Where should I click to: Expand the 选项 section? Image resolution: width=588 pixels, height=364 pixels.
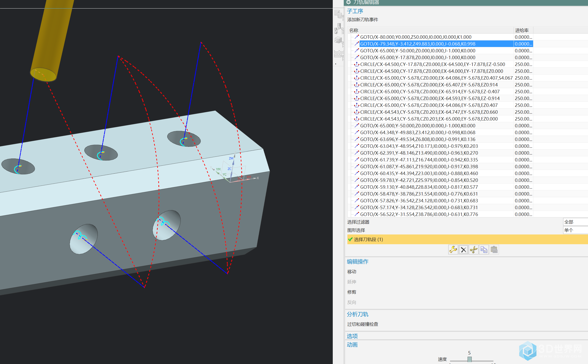point(352,336)
